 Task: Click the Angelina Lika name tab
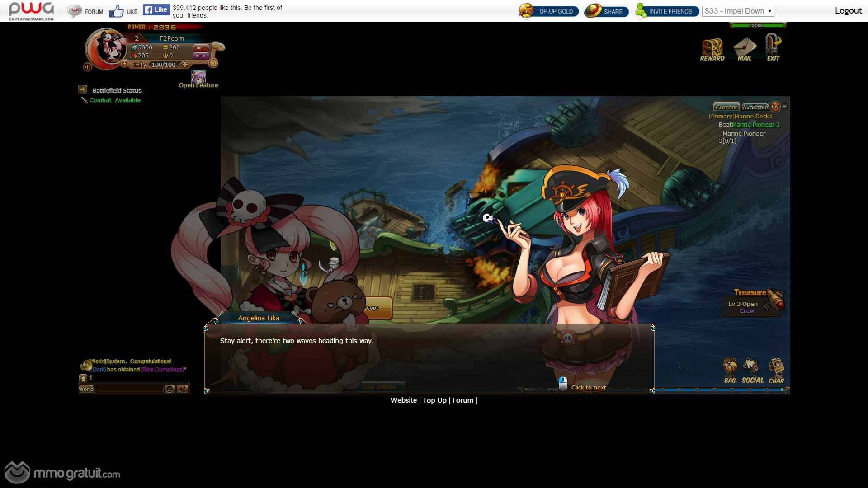click(259, 318)
